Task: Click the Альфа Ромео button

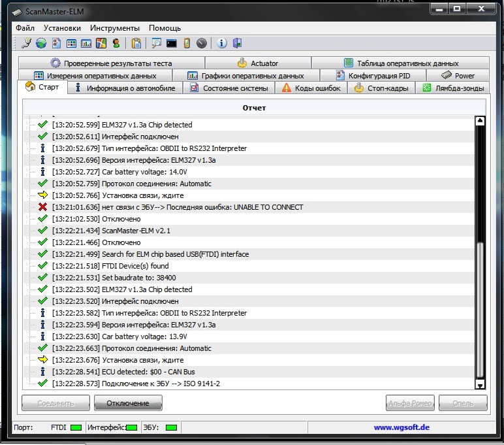Action: [x=410, y=403]
